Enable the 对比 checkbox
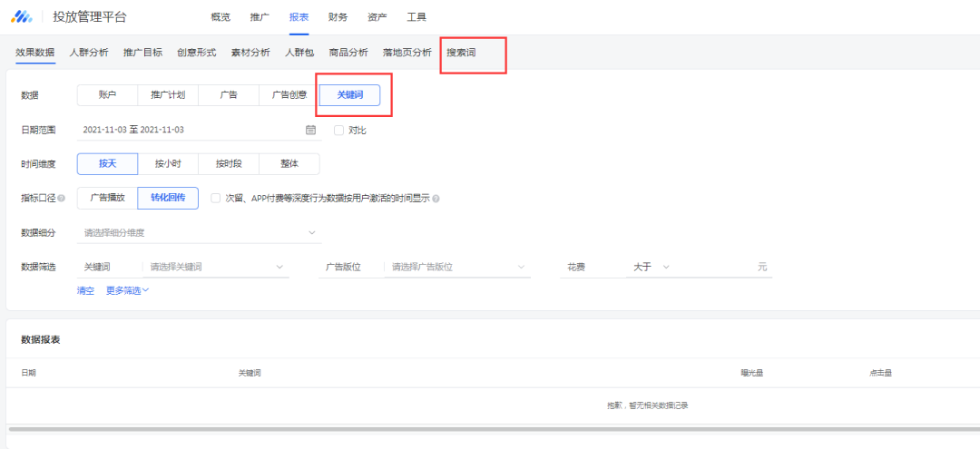 338,130
